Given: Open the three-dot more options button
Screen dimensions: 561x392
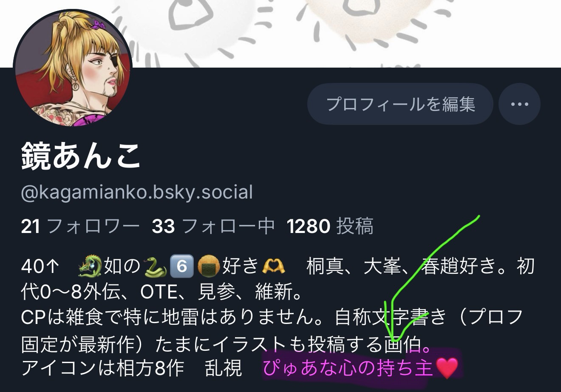Looking at the screenshot, I should [x=519, y=104].
